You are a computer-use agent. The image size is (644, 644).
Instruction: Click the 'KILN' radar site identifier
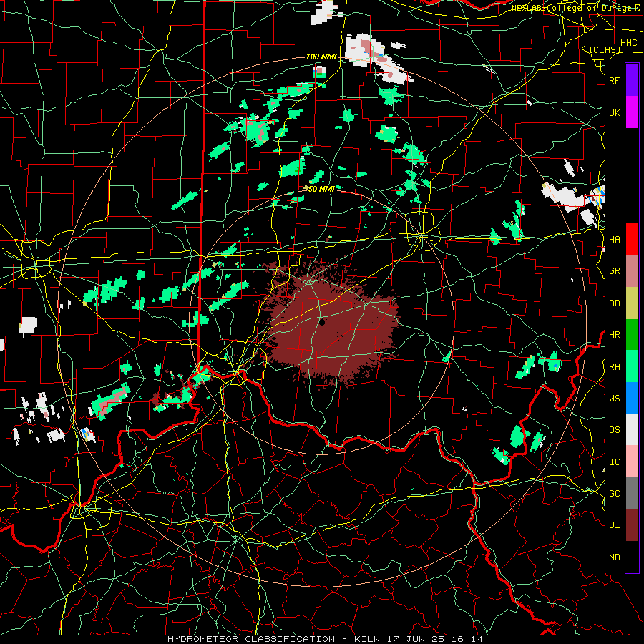[367, 639]
